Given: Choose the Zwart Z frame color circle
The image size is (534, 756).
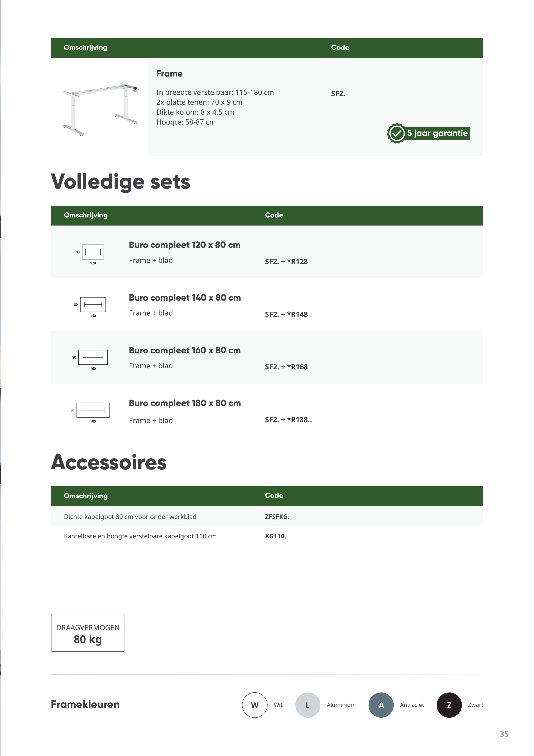Looking at the screenshot, I should tap(449, 705).
